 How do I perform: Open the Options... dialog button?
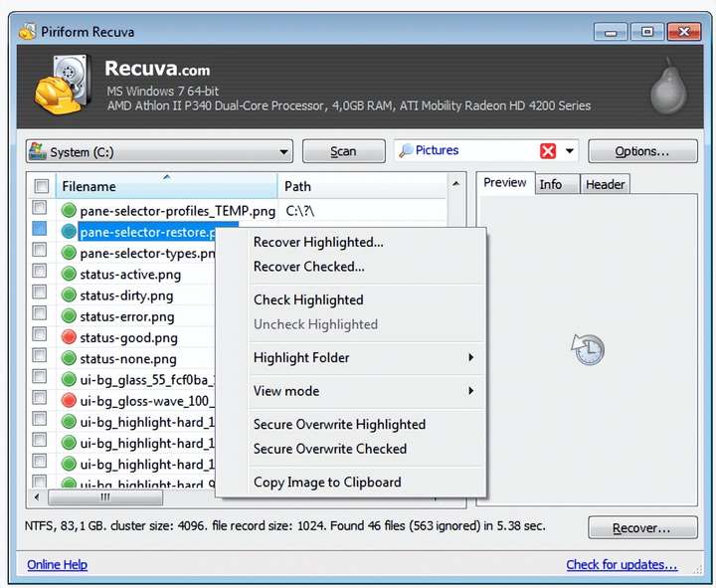point(642,151)
